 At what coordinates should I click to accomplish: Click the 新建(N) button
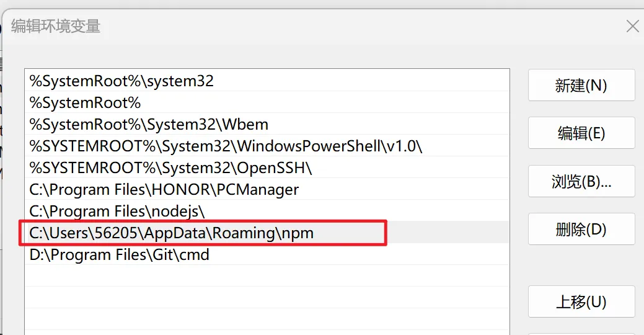click(x=581, y=85)
